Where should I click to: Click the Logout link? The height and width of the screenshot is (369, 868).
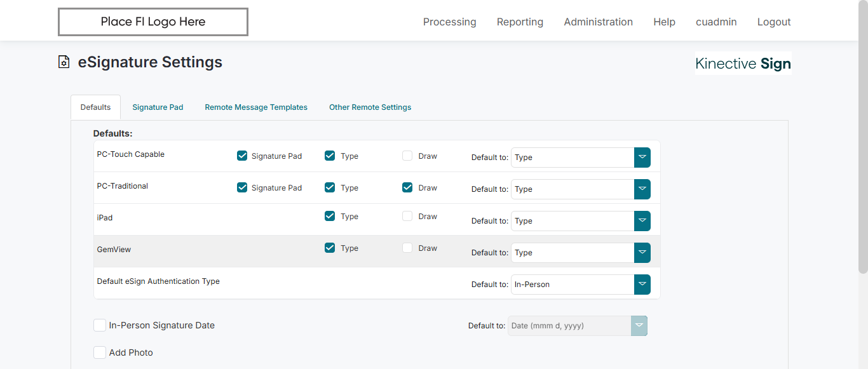coord(773,22)
